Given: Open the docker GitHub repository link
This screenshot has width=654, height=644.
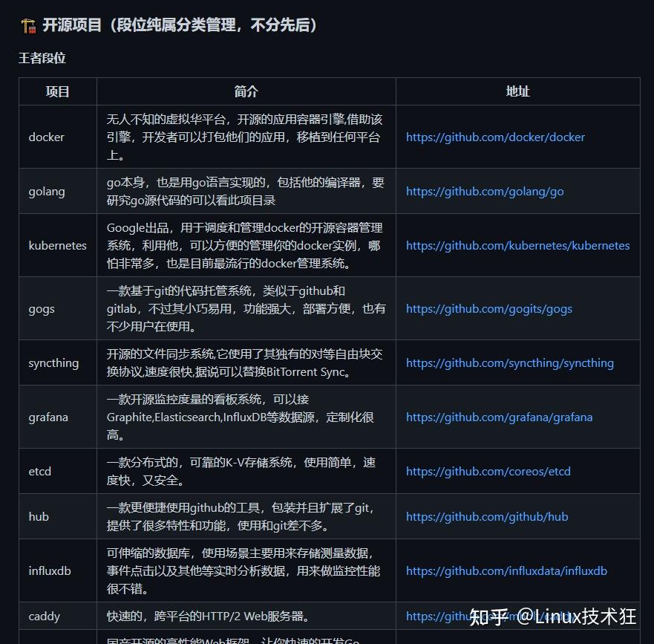Looking at the screenshot, I should (495, 137).
